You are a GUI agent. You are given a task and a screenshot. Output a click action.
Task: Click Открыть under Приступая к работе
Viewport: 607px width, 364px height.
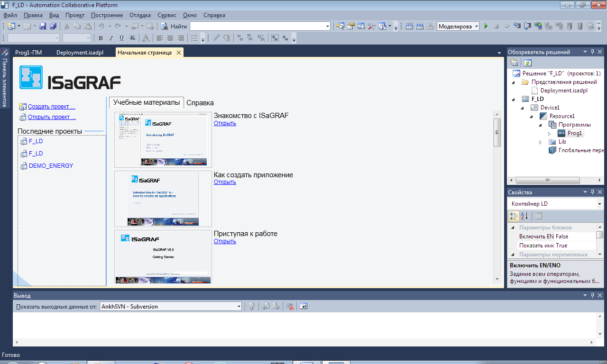click(225, 241)
